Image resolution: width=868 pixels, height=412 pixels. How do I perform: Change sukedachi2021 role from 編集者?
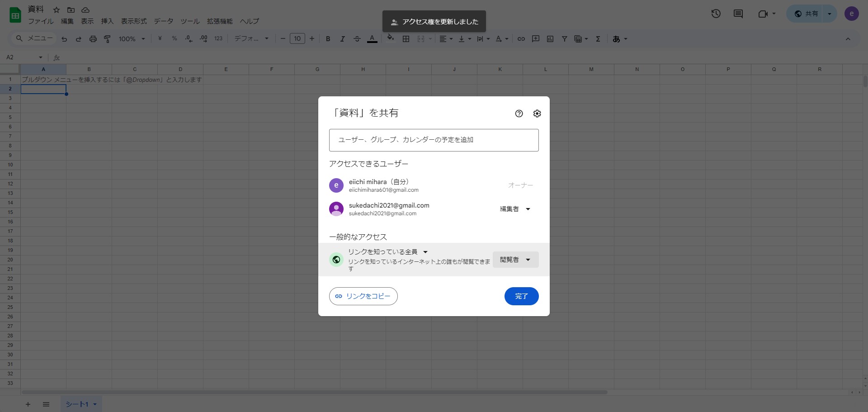[x=515, y=209]
